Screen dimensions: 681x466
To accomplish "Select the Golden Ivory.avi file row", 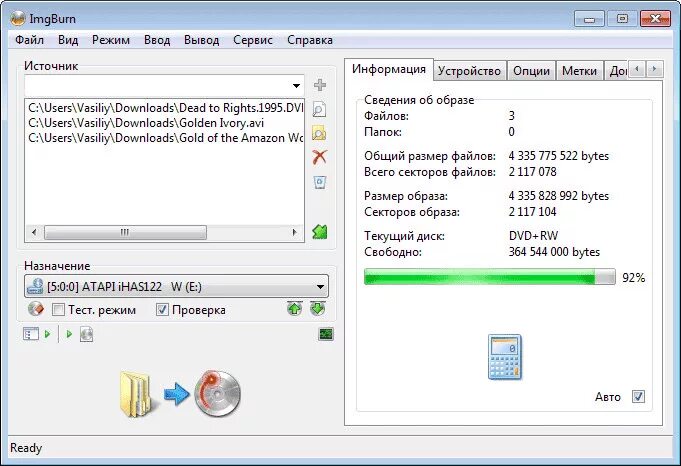I will click(165, 123).
